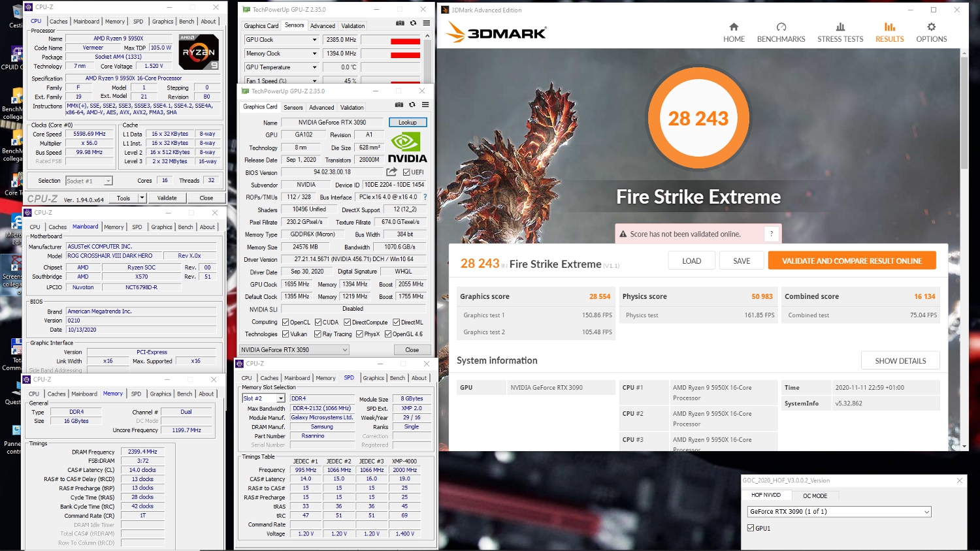Click the NVIDIA logo in GPU-Z

[408, 147]
